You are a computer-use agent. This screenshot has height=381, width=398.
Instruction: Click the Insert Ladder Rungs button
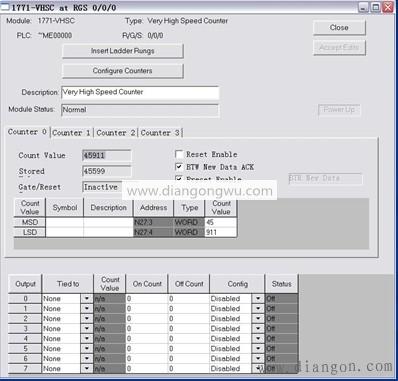click(123, 51)
